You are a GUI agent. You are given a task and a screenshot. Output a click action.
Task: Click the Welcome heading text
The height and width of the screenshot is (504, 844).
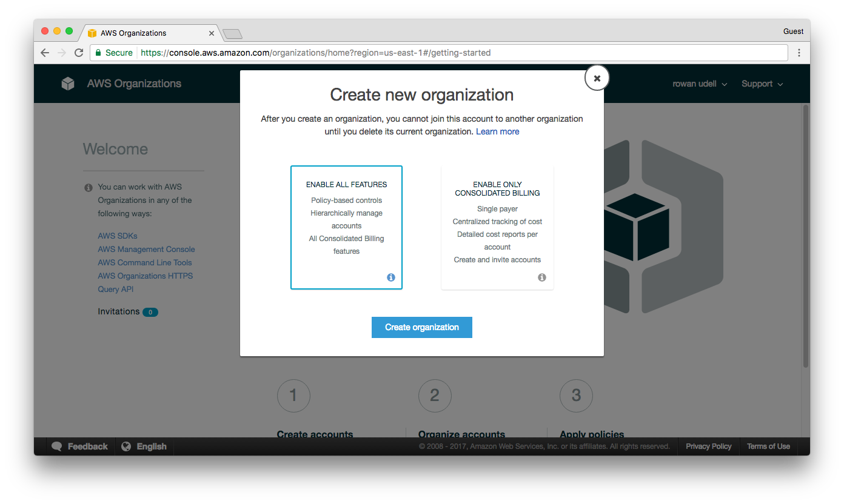pyautogui.click(x=115, y=149)
